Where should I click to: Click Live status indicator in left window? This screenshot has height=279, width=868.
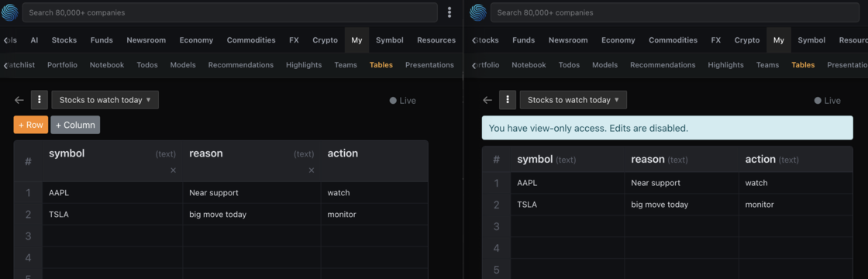[403, 101]
